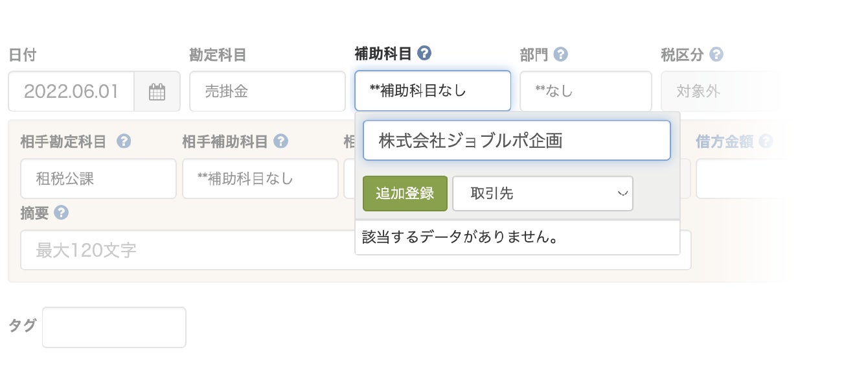868x389 pixels.
Task: Click the help icon beside 部門
Action: (x=561, y=54)
